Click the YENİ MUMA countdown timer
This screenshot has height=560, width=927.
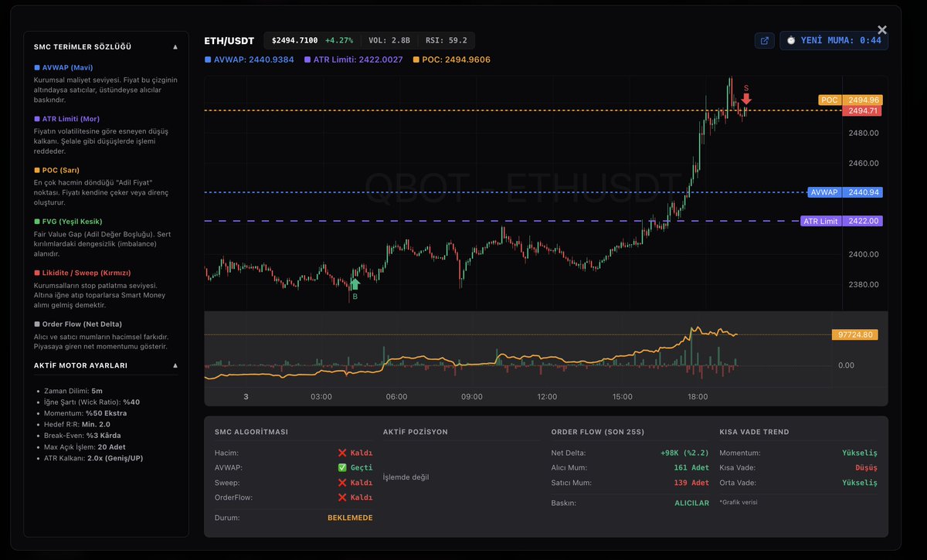834,41
